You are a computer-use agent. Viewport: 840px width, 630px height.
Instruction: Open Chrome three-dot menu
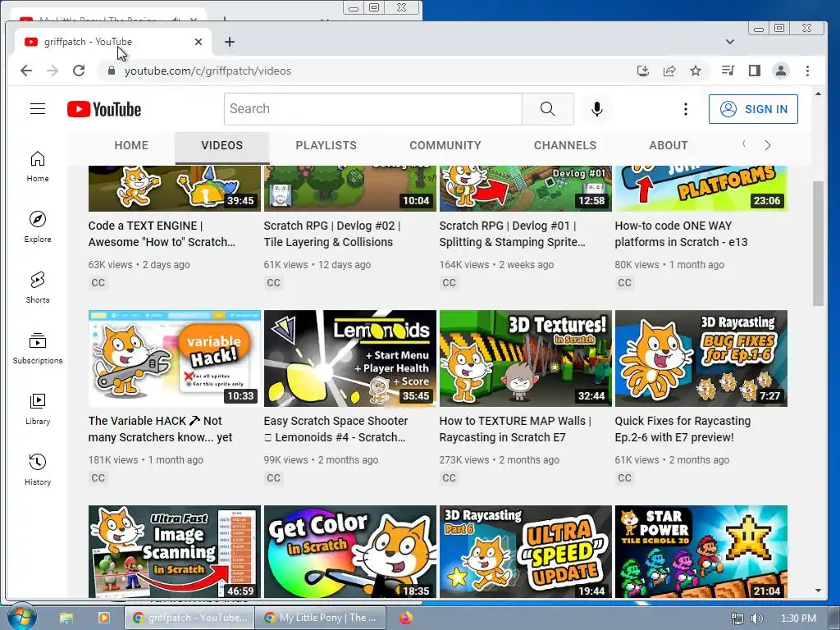tap(807, 71)
